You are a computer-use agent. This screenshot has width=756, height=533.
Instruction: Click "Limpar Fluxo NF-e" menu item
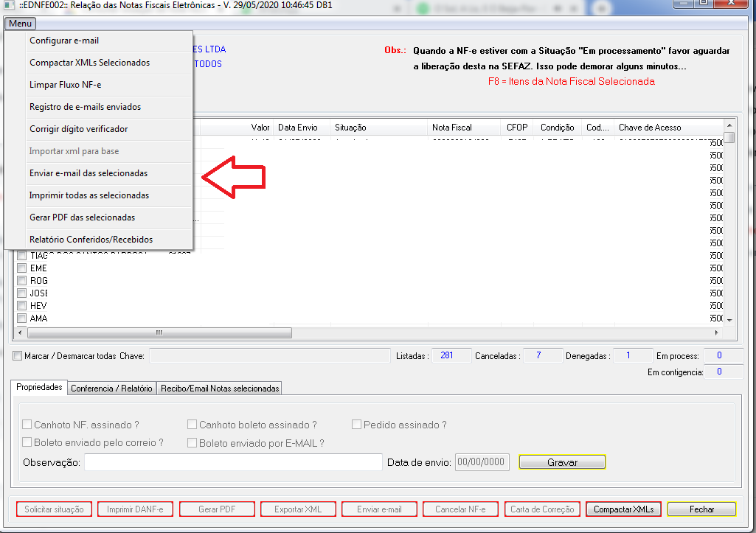point(65,85)
